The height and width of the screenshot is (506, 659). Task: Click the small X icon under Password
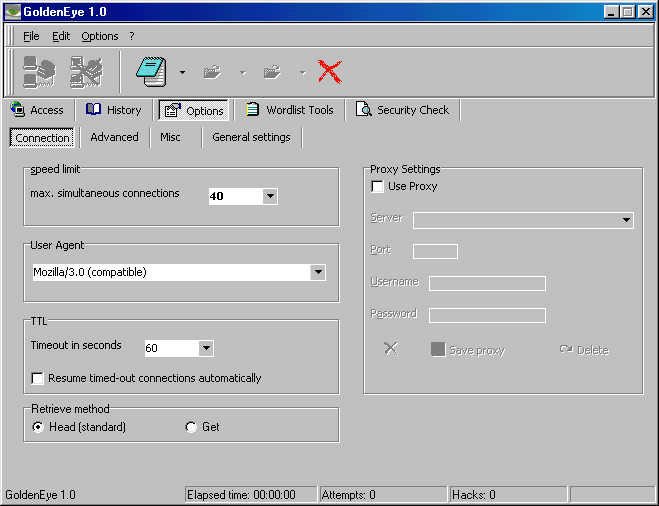point(390,349)
